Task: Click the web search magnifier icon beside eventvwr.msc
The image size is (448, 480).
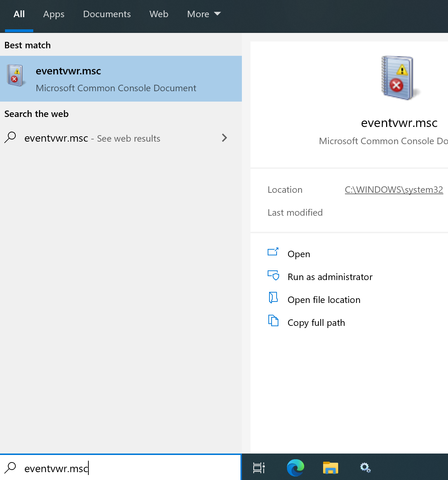Action: click(10, 137)
